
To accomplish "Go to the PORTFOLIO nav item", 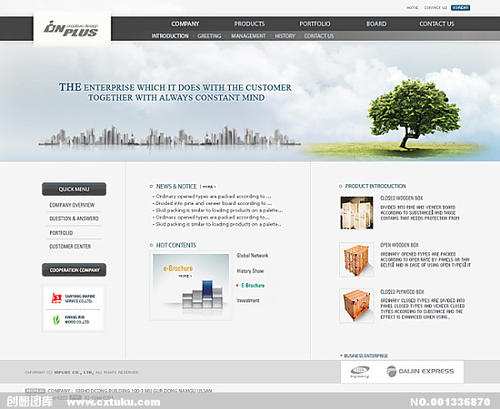I will tap(315, 24).
